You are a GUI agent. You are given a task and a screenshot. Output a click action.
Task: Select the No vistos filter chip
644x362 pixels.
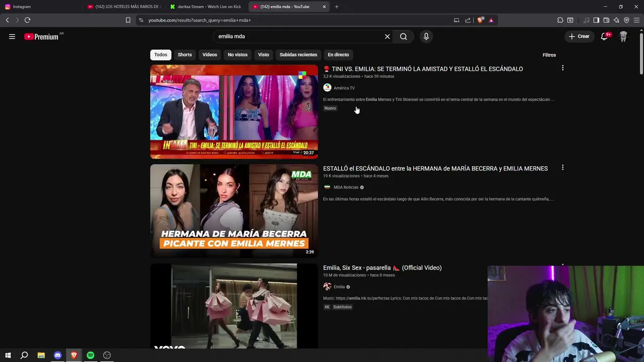[237, 54]
